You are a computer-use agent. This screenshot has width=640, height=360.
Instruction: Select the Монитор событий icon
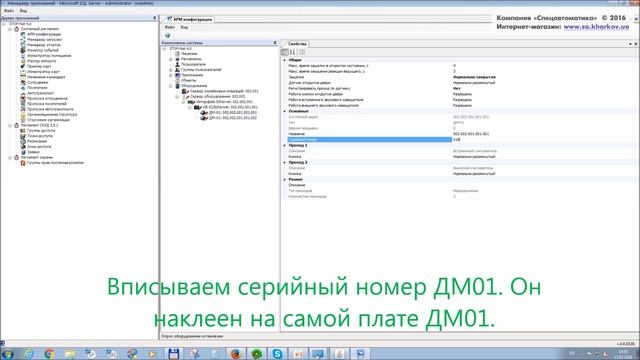23,50
